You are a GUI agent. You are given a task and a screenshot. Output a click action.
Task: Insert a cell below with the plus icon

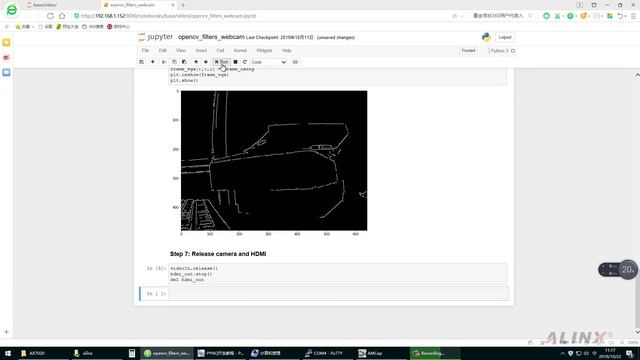pos(153,62)
